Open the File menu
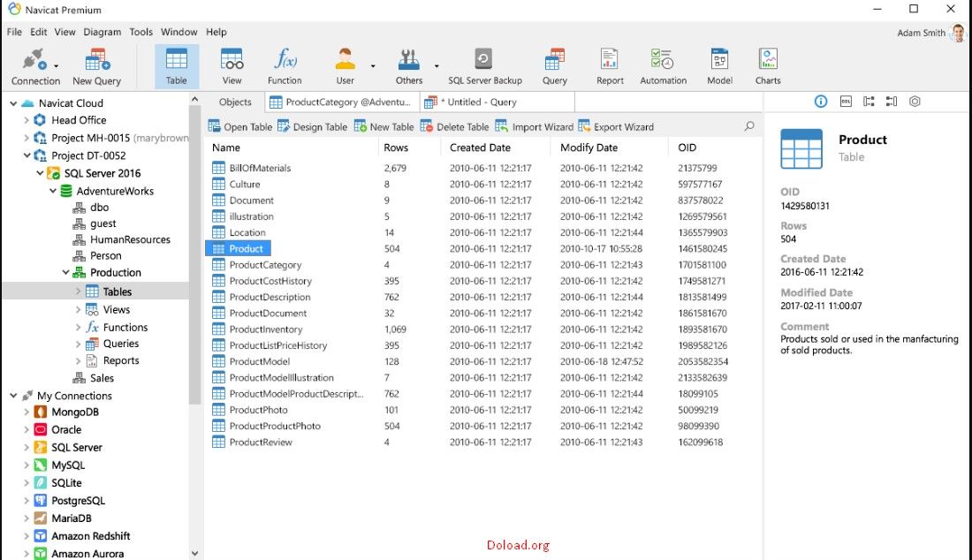 coord(14,32)
